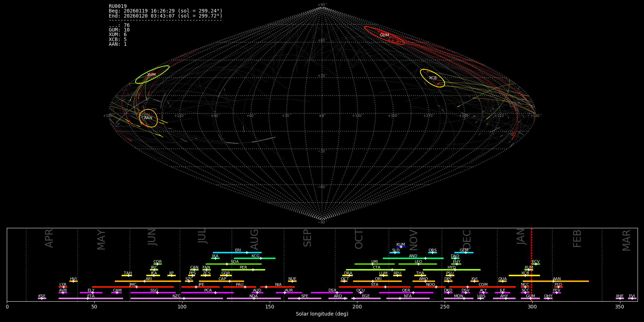The image size is (644, 322).
Task: Click the ETA shower label in timeline
Action: 91,296
